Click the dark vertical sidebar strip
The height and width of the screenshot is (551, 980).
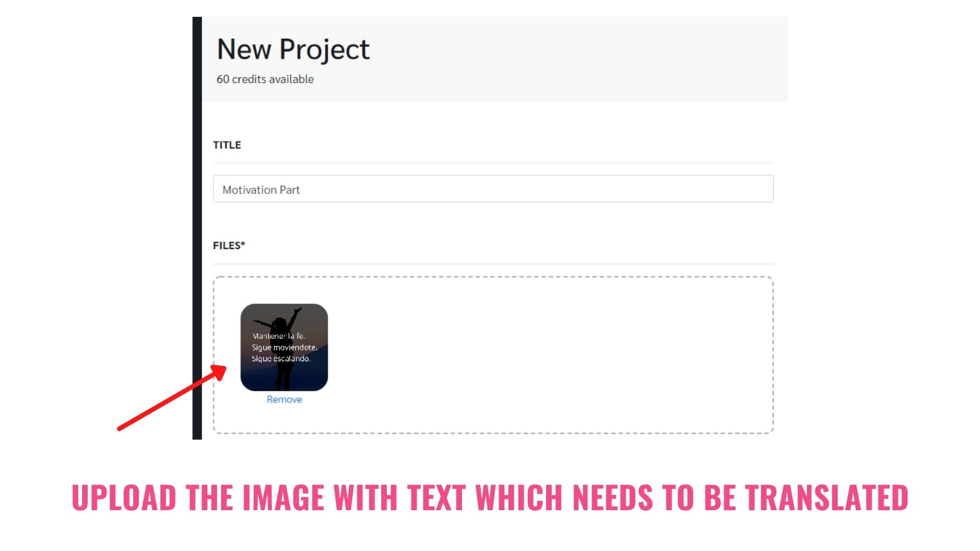(197, 228)
